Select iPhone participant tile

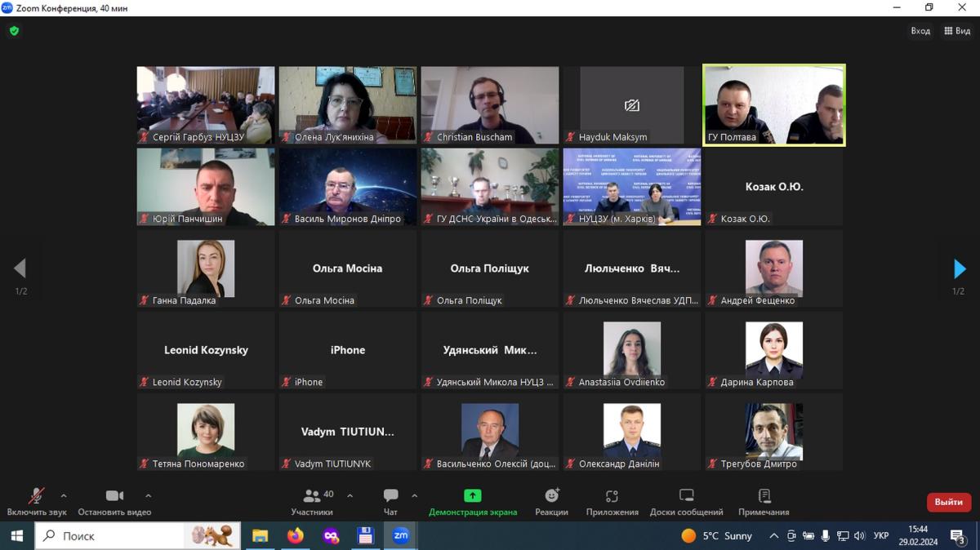point(348,350)
